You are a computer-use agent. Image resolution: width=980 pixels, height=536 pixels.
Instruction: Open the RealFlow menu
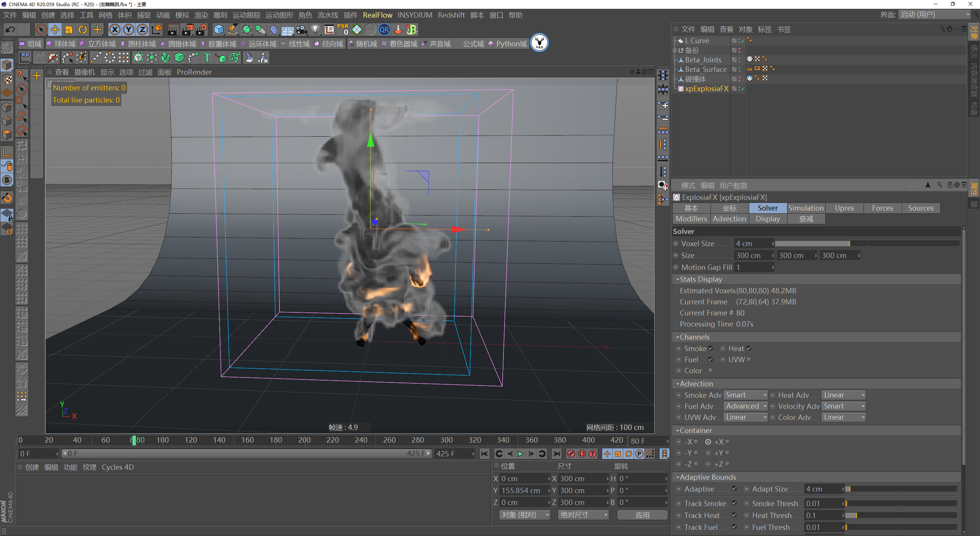pos(377,15)
